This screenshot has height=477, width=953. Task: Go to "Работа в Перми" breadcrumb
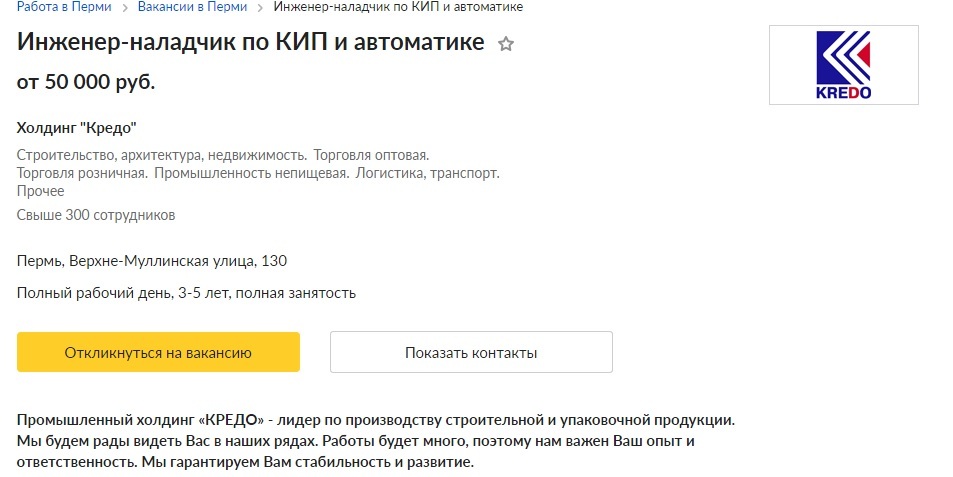click(x=61, y=7)
